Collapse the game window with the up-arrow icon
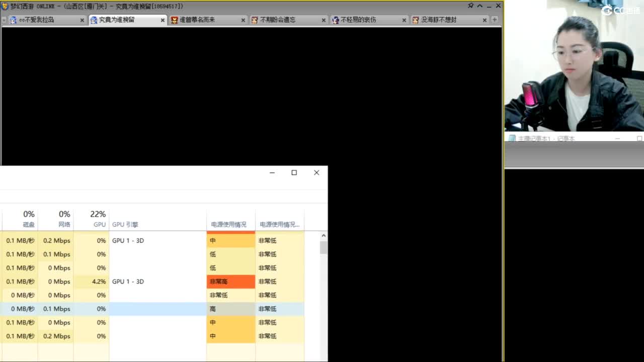644x362 pixels. (479, 6)
